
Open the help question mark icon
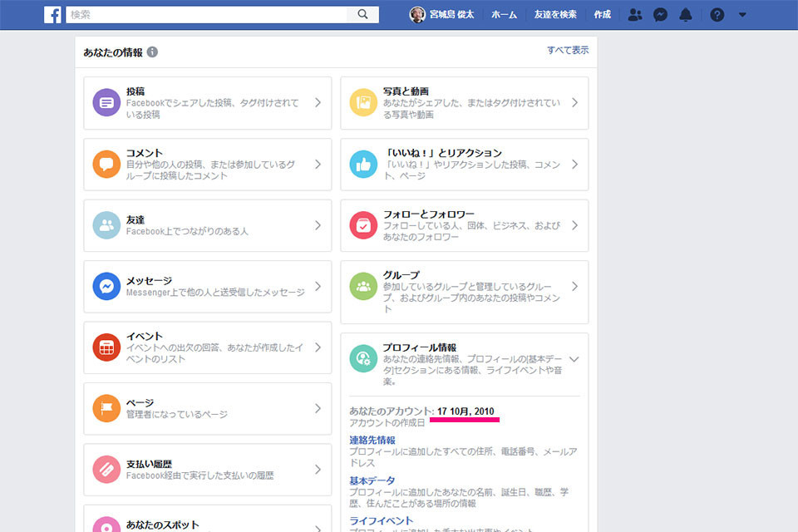click(717, 15)
